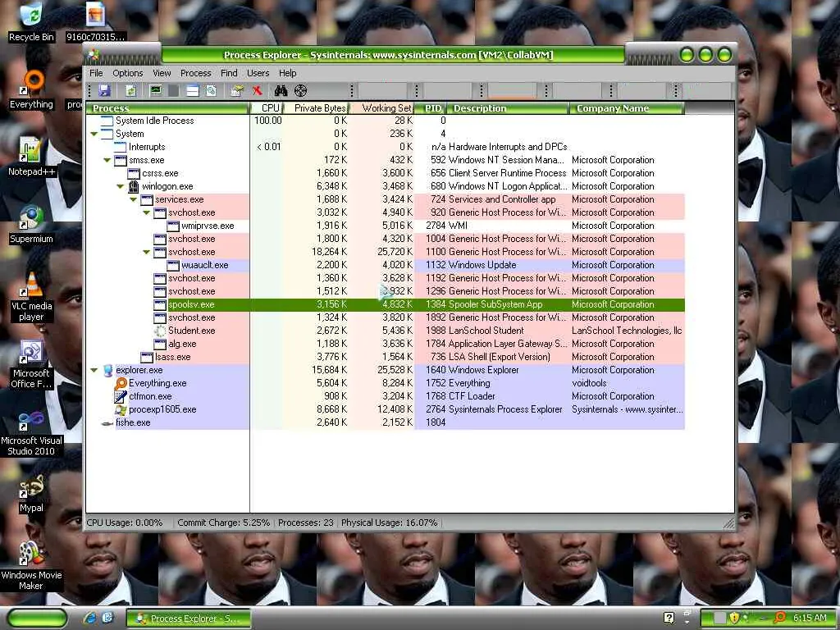Select the Mypal desktop icon
This screenshot has height=630, width=840.
pos(31,494)
